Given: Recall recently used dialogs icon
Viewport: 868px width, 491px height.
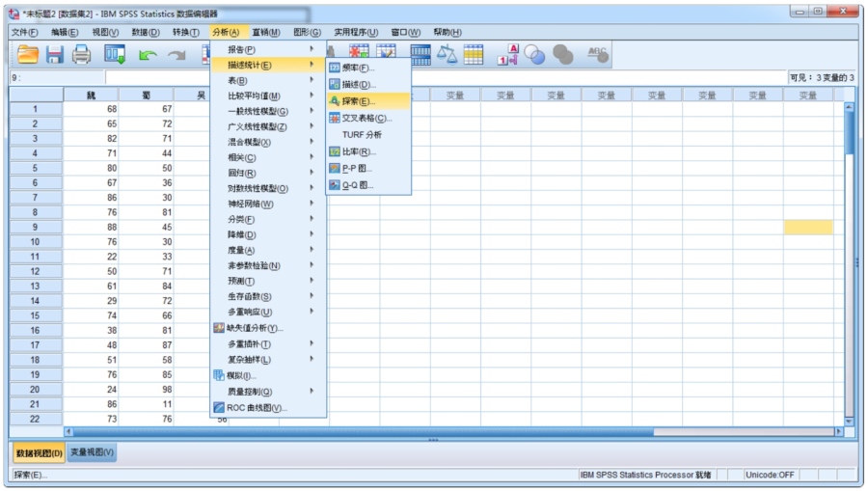Looking at the screenshot, I should click(x=115, y=54).
